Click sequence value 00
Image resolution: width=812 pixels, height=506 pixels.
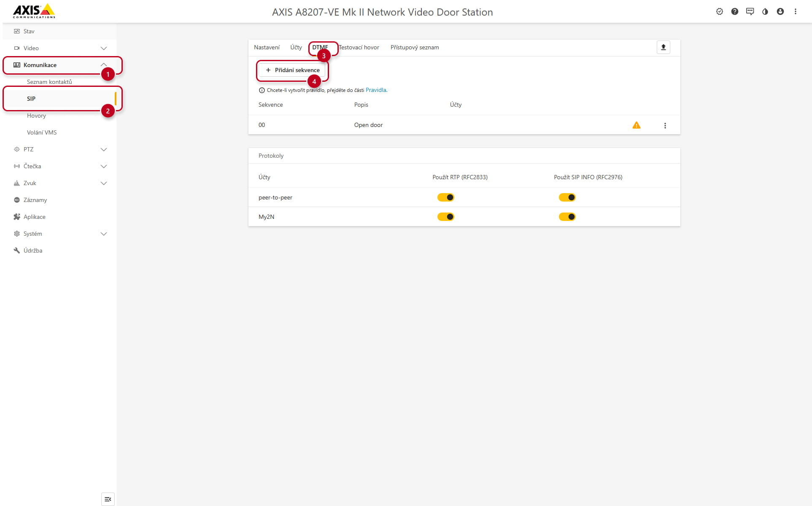click(x=262, y=125)
